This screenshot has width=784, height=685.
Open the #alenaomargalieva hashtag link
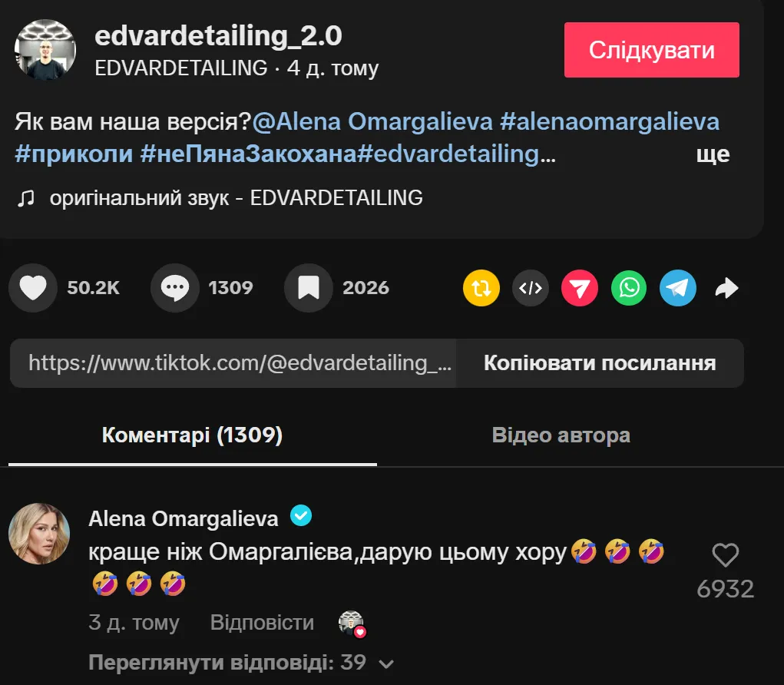[x=610, y=121]
